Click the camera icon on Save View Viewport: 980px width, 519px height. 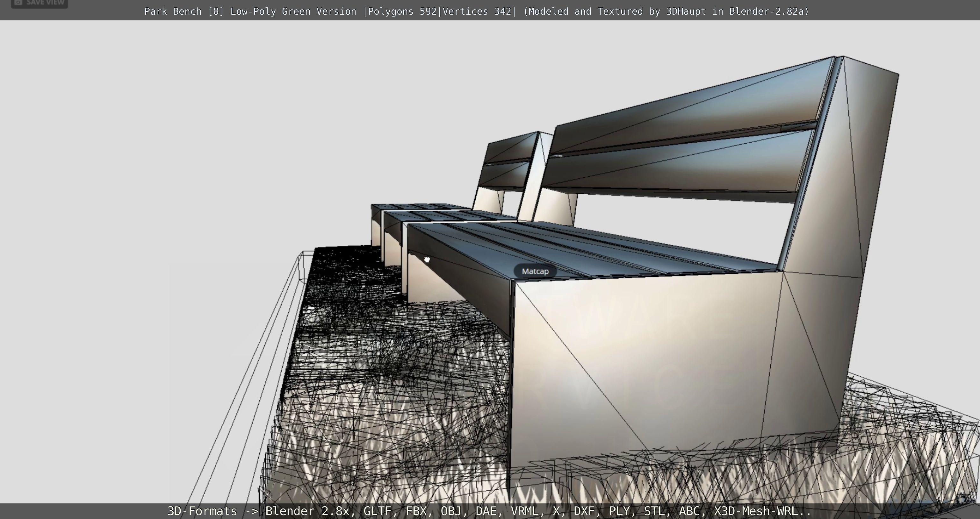(x=18, y=3)
